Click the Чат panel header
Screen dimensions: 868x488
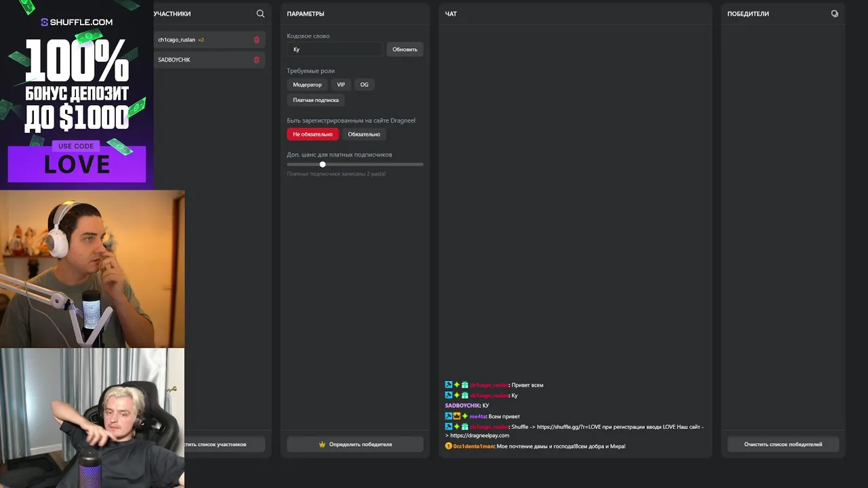tap(451, 14)
